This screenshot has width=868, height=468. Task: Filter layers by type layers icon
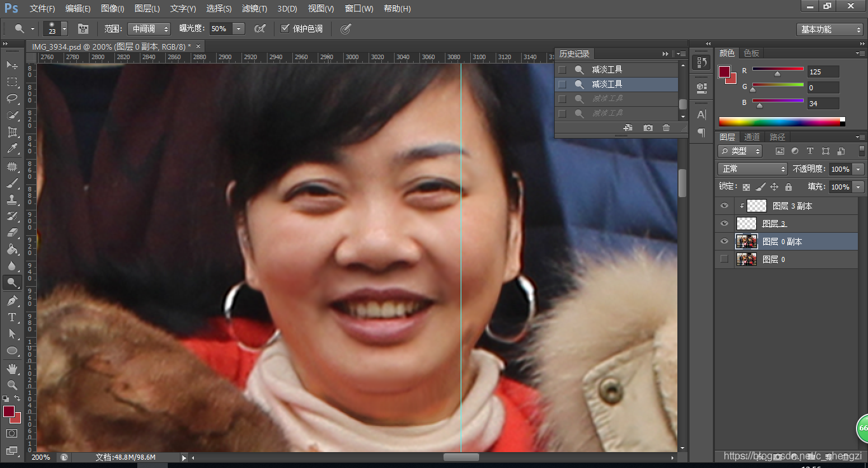pos(810,151)
